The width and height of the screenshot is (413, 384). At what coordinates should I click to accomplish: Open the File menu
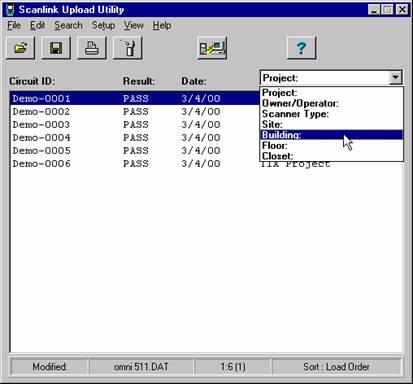[x=14, y=25]
